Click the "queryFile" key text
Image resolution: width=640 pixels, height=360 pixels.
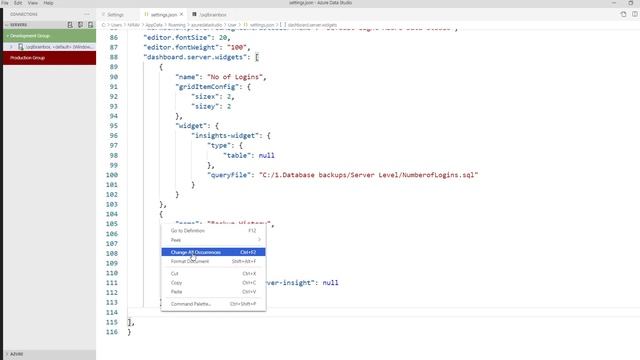pyautogui.click(x=229, y=175)
